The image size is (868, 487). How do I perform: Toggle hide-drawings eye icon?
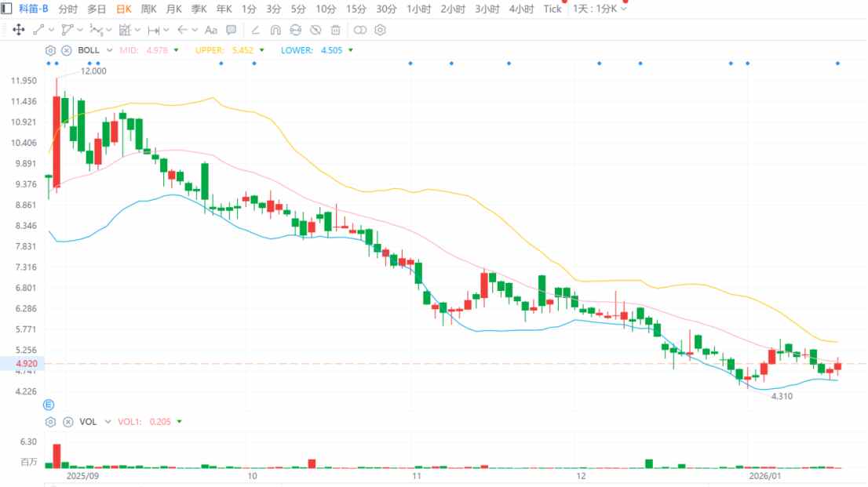[315, 30]
